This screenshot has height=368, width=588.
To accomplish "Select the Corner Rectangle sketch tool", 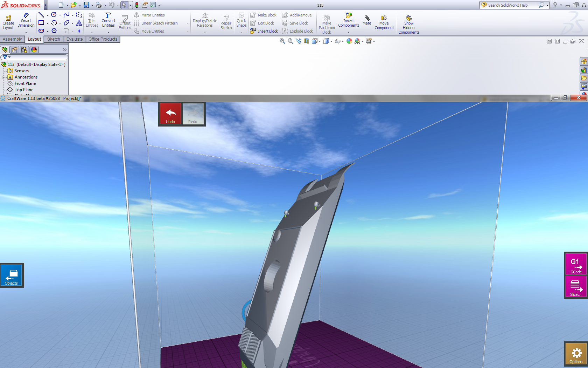I will tap(41, 23).
